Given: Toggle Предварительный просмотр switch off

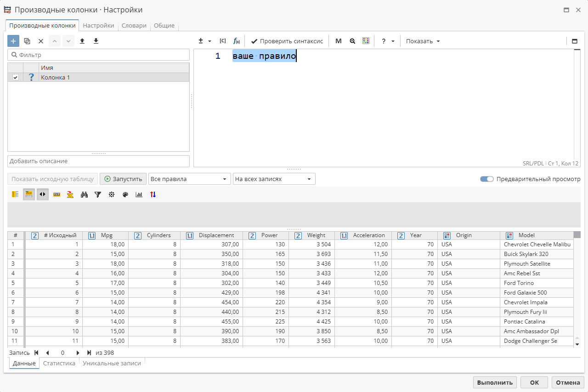Looking at the screenshot, I should click(x=486, y=179).
